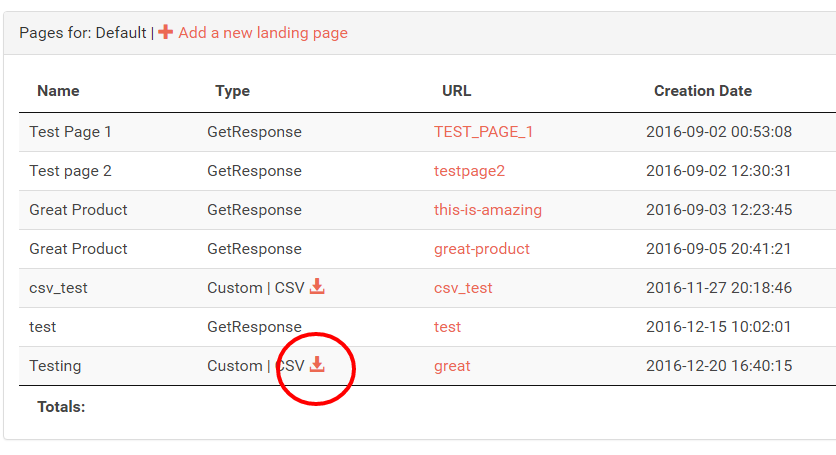Sort by Creation Date header

(703, 91)
